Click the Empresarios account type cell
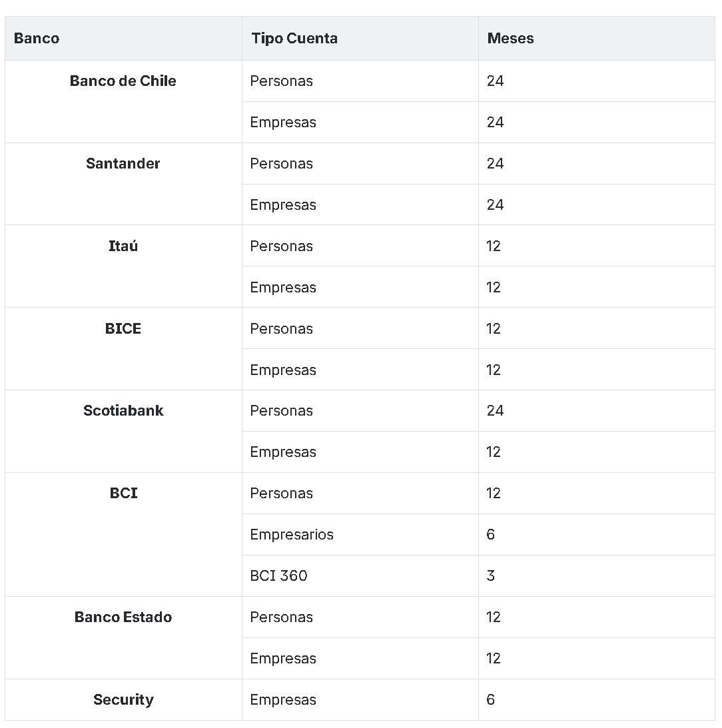 (292, 535)
